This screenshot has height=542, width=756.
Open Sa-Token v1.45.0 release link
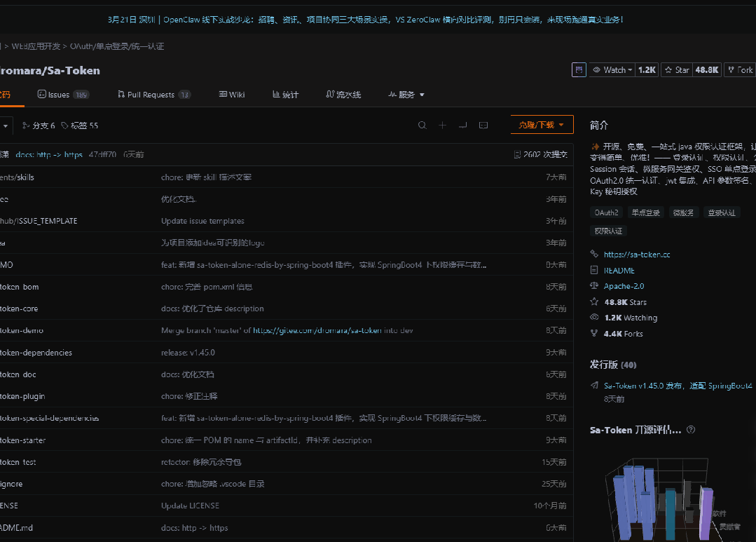pos(678,386)
